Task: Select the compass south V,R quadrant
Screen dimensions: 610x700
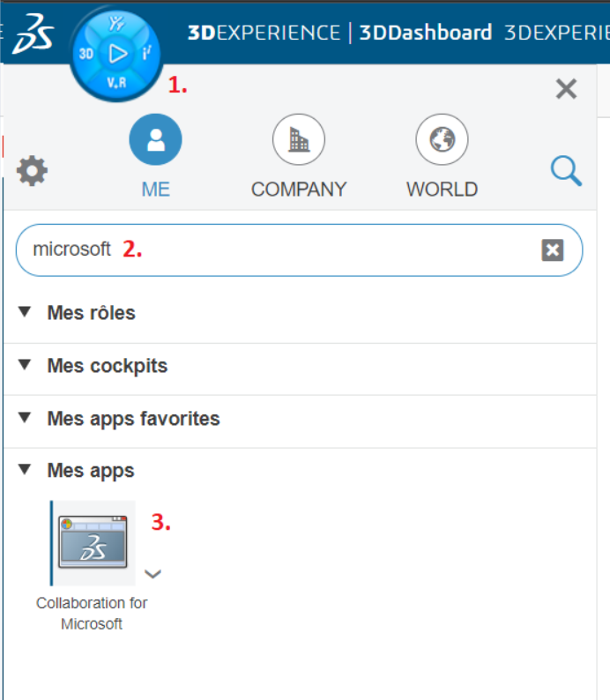Action: (x=116, y=83)
